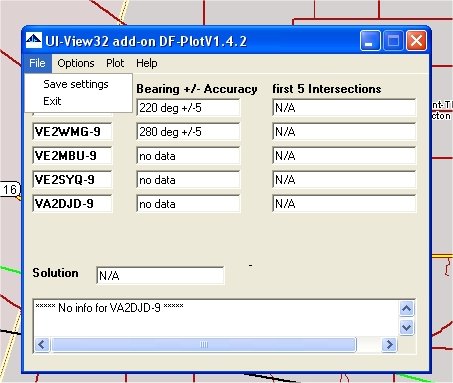The width and height of the screenshot is (453, 383).
Task: Click the VE2MBU-9 no data bearing field
Action: pyautogui.click(x=188, y=155)
